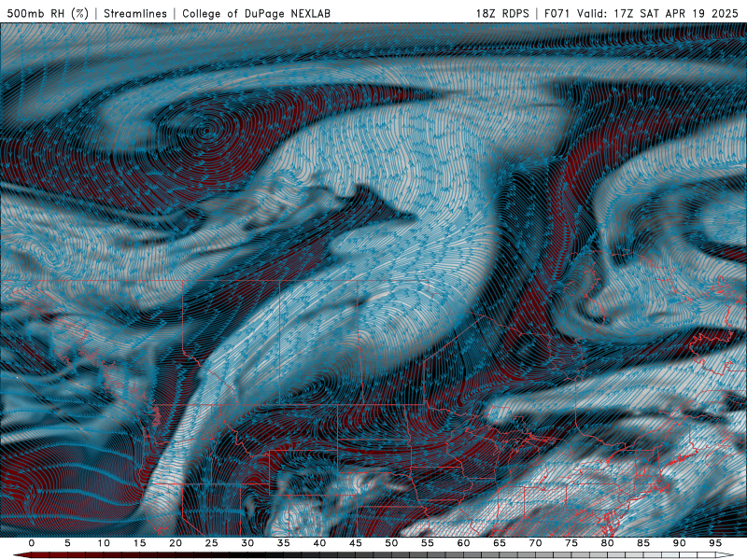The width and height of the screenshot is (747, 560).
Task: Click the '60' value on the colorbar scale
Action: tap(463, 543)
